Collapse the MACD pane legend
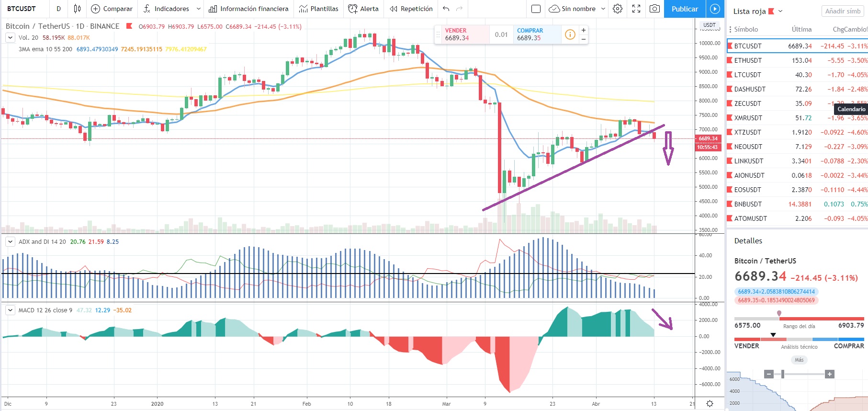868x411 pixels. [10, 310]
